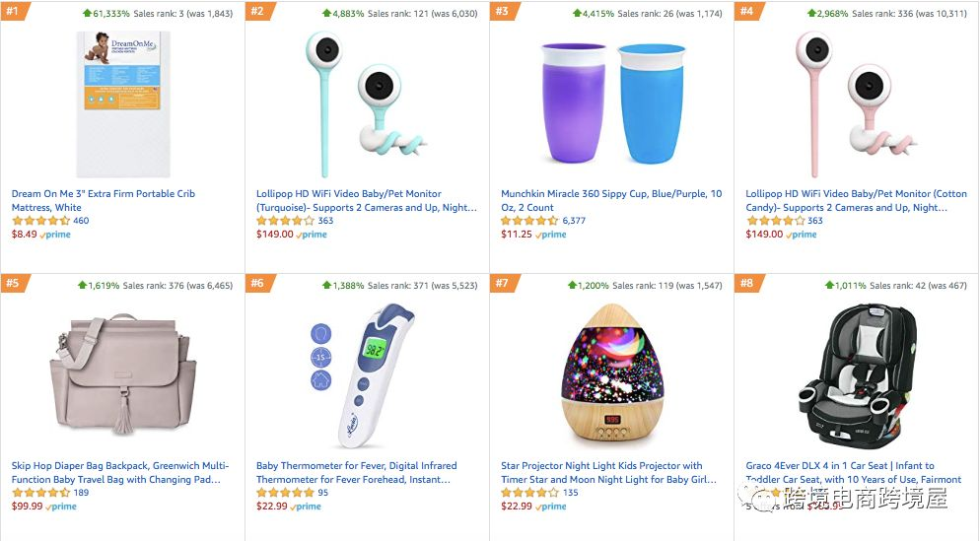
Task: Open the Star Projector Night Light title link
Action: tap(608, 472)
